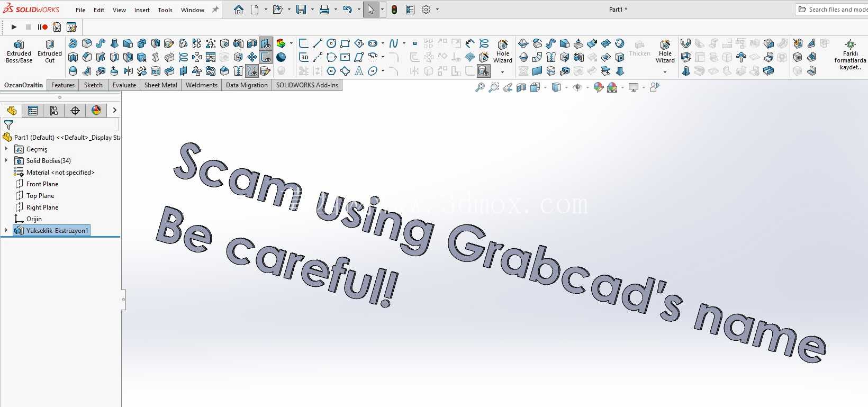Click the Farklı formatlarda kaydet button
Viewport: 868px width, 407px height.
pos(850,54)
